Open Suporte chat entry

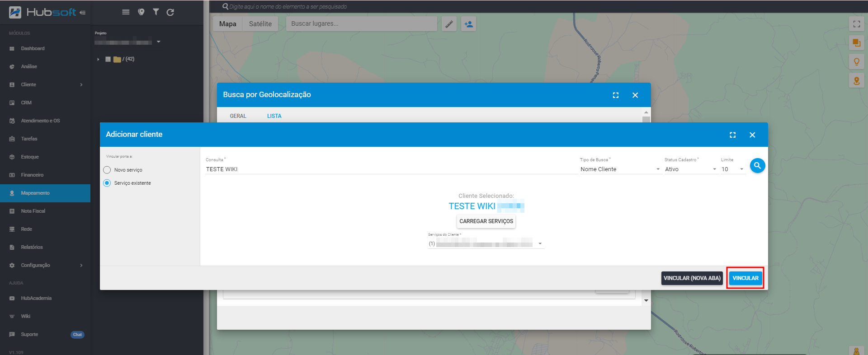[45, 334]
